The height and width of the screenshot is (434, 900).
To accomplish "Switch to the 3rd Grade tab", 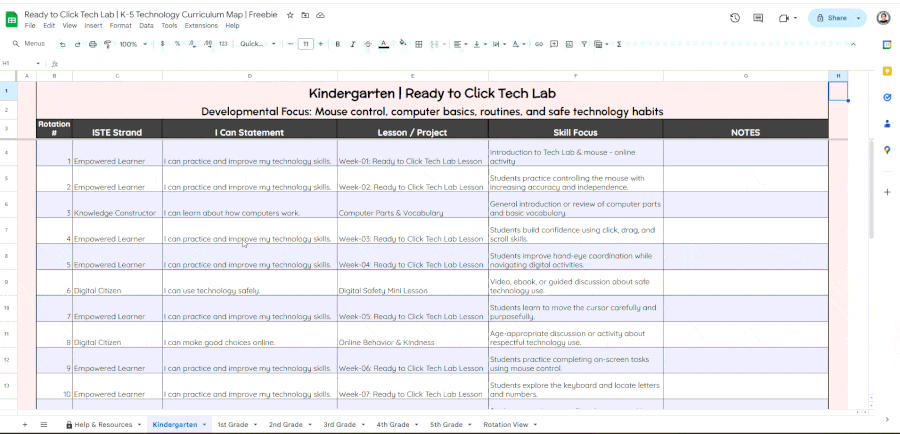I will click(x=343, y=425).
